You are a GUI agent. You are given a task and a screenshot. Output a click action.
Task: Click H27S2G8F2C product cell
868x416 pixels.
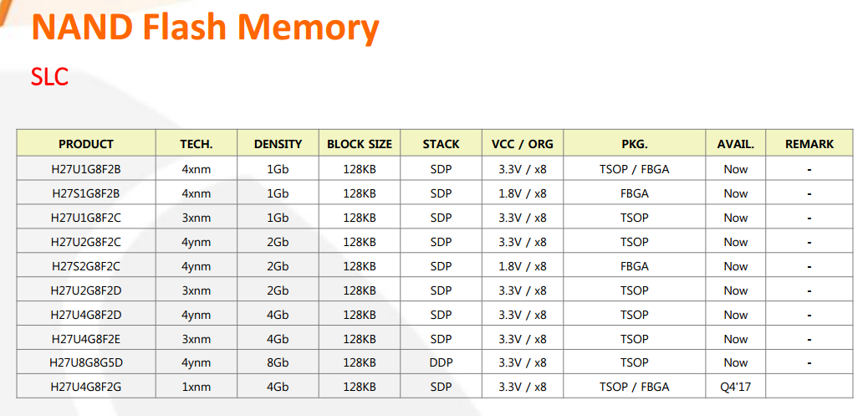(86, 266)
